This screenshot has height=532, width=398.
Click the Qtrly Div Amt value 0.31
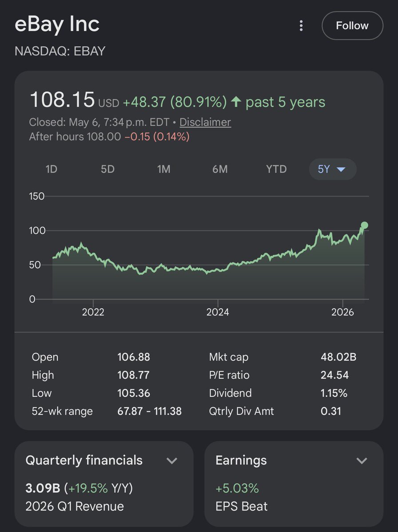pyautogui.click(x=331, y=411)
